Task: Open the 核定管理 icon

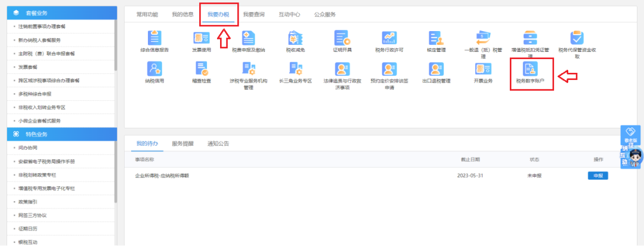Action: 436,38
